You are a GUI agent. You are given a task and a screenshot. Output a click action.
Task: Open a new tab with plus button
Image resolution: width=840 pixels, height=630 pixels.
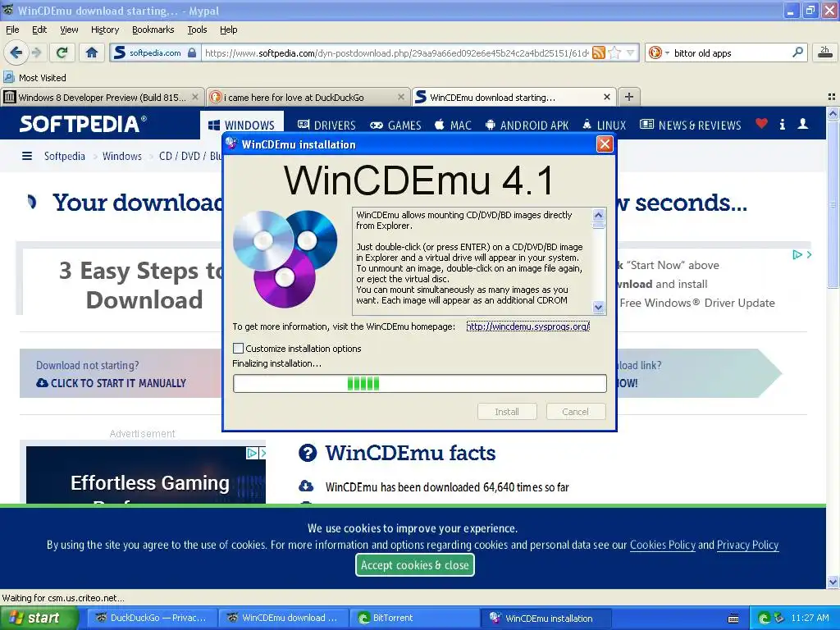629,97
